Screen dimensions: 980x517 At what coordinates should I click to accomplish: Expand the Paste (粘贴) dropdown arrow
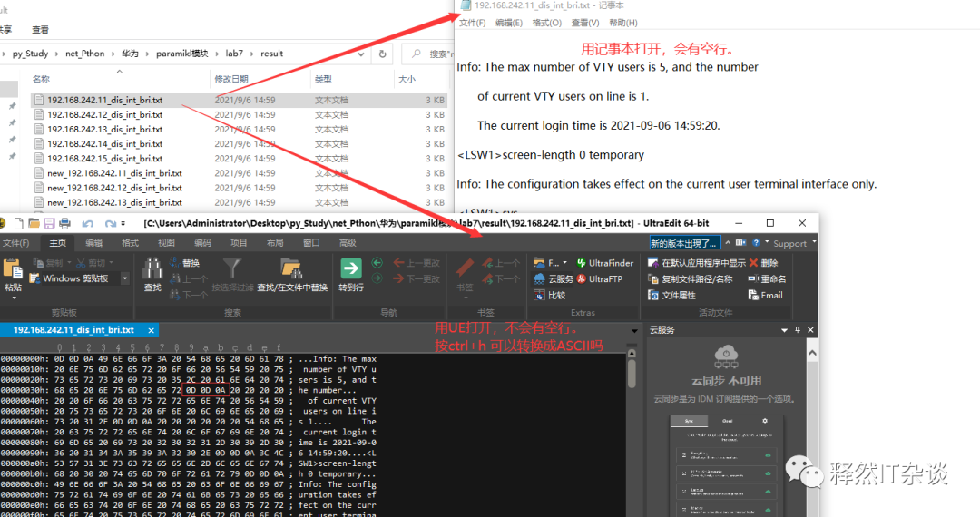(13, 298)
